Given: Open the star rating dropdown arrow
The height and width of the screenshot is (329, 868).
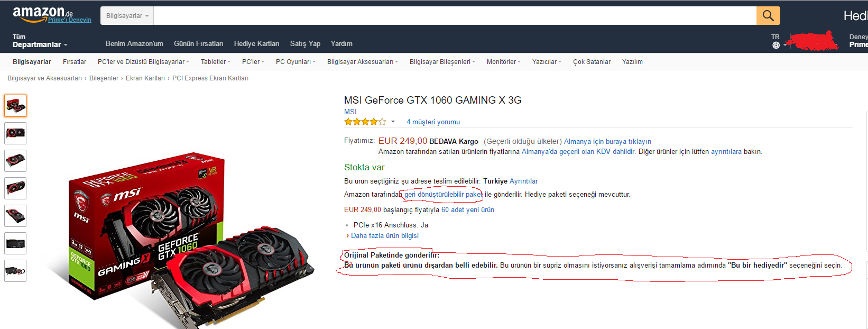Looking at the screenshot, I should coord(393,122).
